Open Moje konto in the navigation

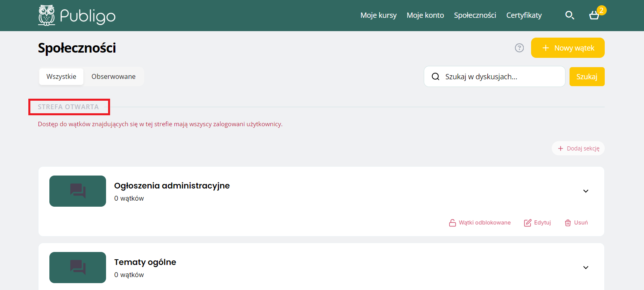(425, 15)
